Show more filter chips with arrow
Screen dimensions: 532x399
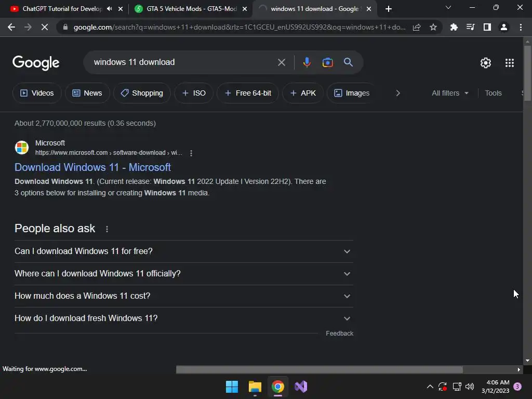397,93
